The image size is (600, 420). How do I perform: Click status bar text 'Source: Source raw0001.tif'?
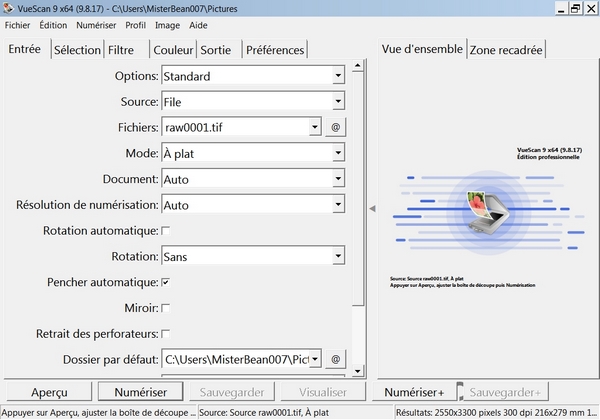pos(264,413)
